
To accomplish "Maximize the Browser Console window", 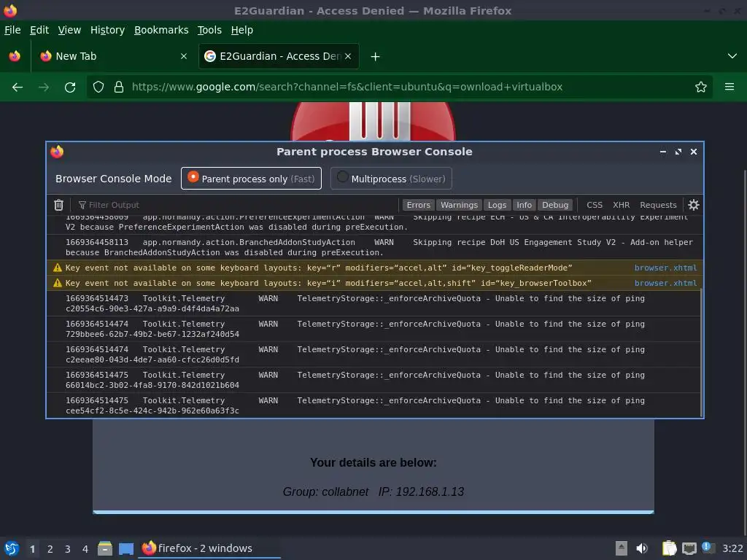I will [x=678, y=152].
